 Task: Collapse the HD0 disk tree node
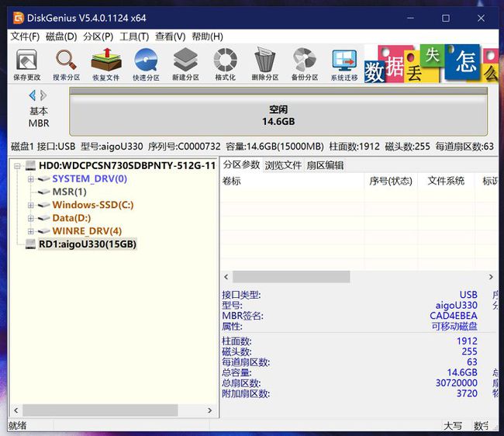[x=17, y=166]
